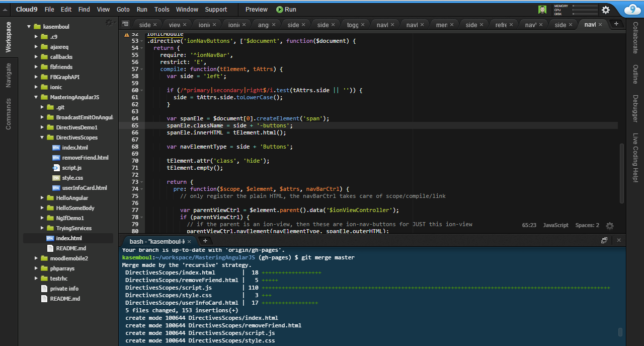Toggle the Workspace side panel
644x346 pixels.
click(x=9, y=37)
